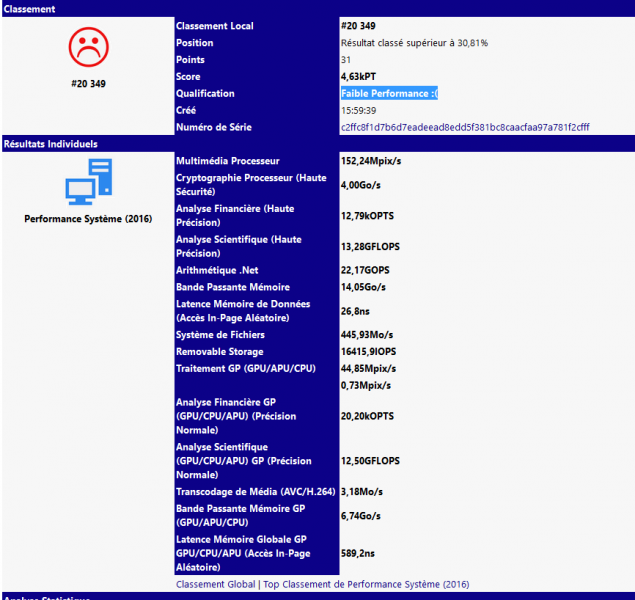Click the Numéro de Série hash link
635x600 pixels.
point(464,128)
